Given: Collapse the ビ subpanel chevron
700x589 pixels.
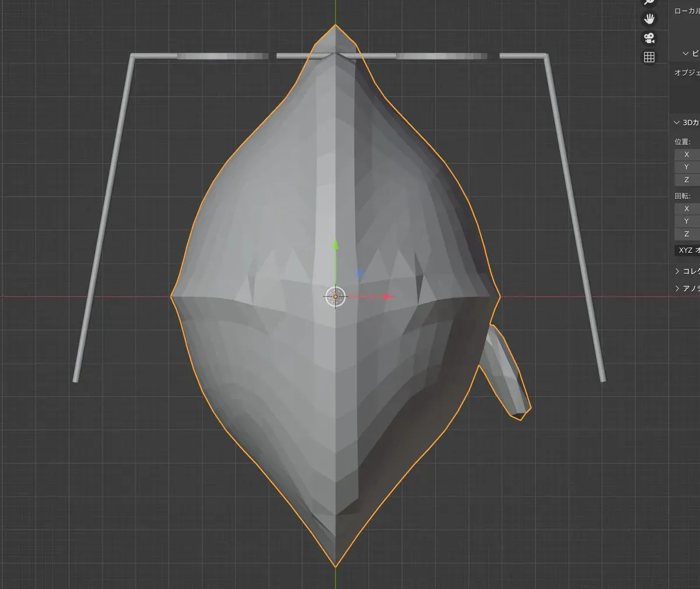Looking at the screenshot, I should [x=686, y=54].
